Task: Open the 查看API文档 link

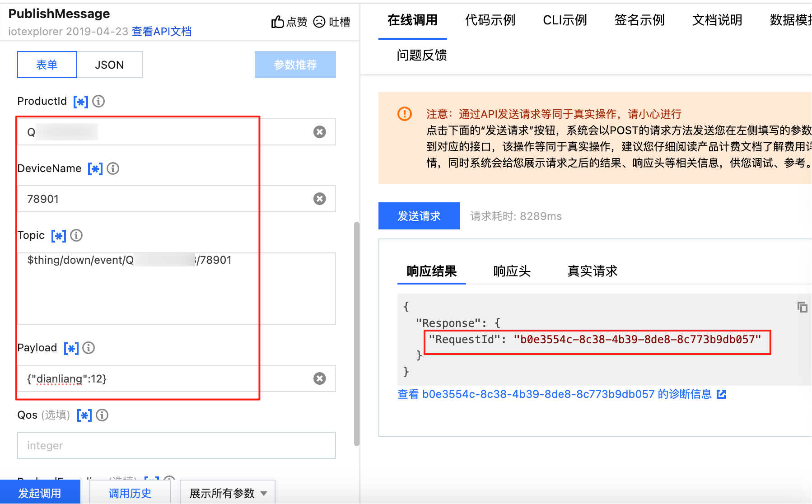Action: (x=162, y=32)
